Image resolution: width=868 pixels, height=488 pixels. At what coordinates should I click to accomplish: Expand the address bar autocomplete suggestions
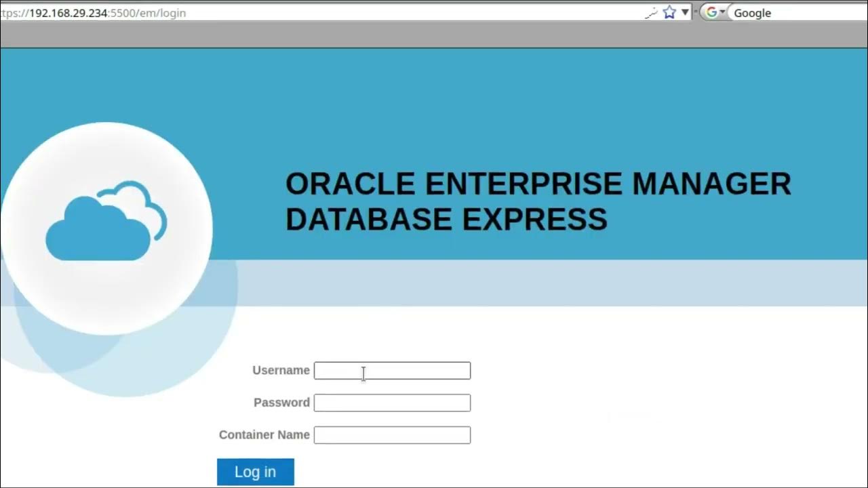(x=685, y=12)
